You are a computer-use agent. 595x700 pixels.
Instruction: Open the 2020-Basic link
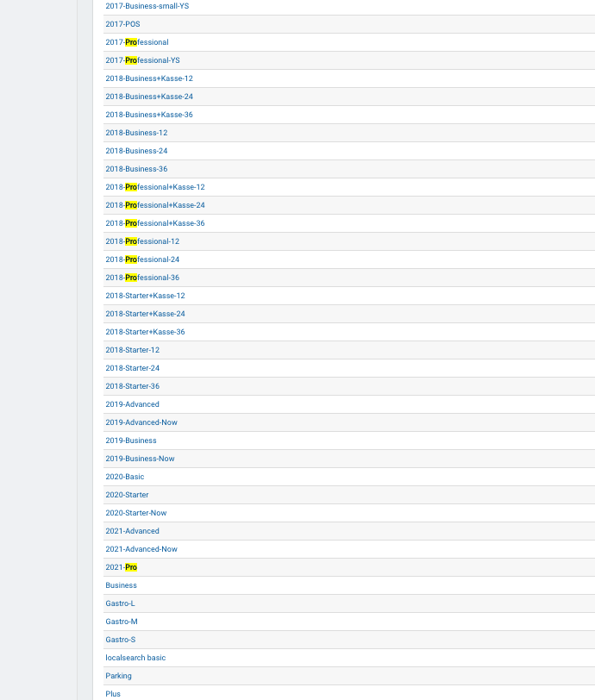click(125, 477)
